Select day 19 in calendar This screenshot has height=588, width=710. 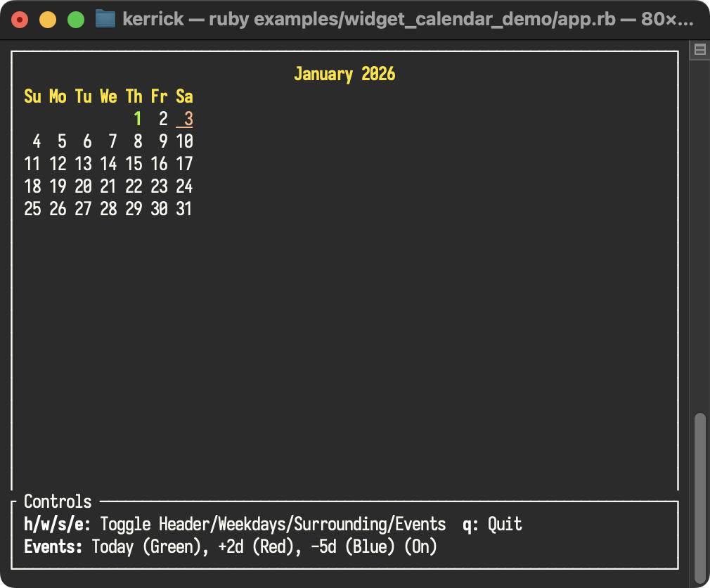point(58,186)
